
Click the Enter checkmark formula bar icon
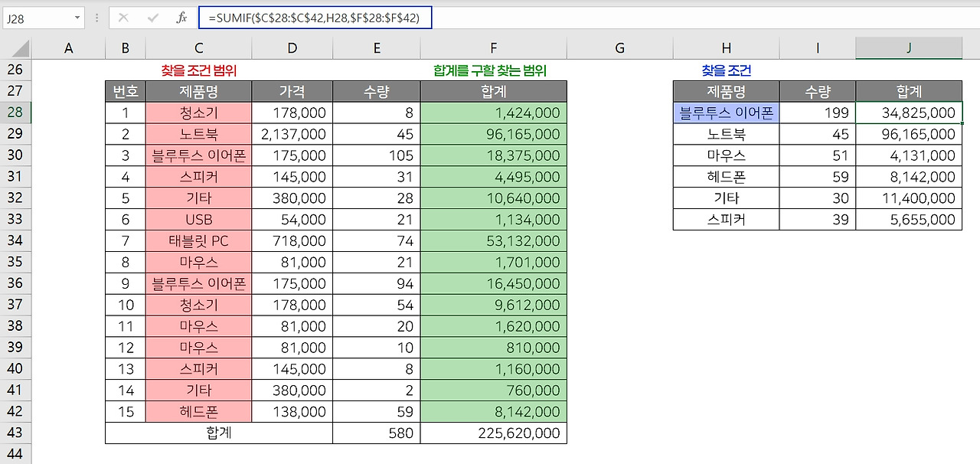click(152, 18)
